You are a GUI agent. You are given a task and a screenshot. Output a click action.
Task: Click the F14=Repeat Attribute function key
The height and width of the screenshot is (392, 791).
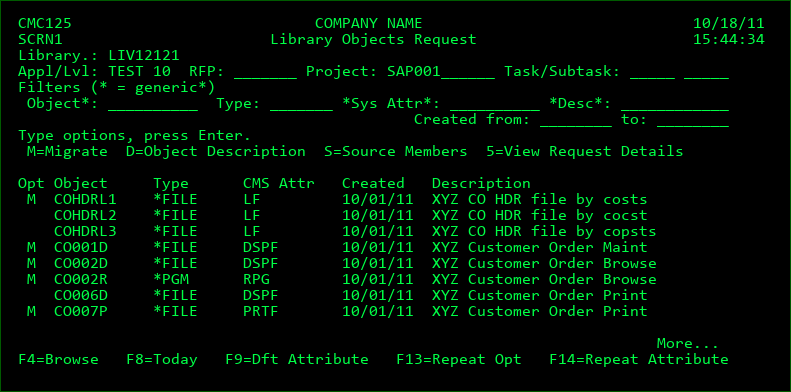coord(639,360)
